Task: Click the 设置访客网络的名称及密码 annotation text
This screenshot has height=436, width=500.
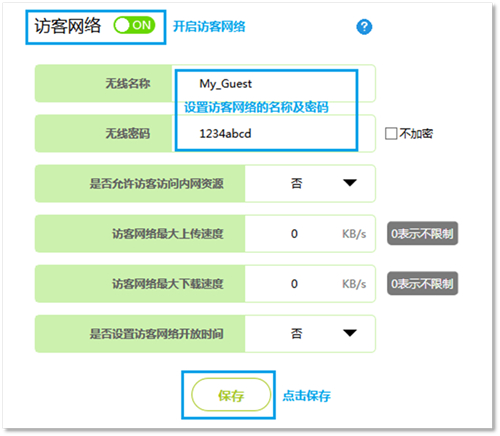Action: [256, 107]
